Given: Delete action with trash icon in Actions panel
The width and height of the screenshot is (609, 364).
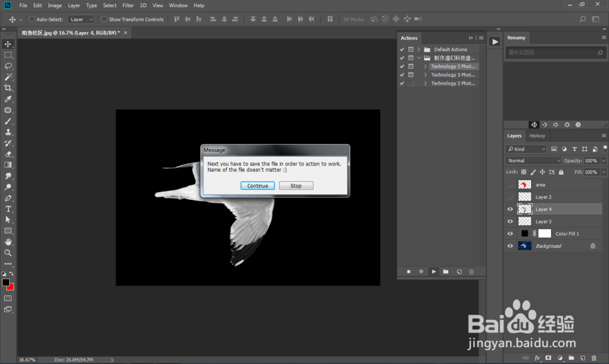Looking at the screenshot, I should [471, 271].
